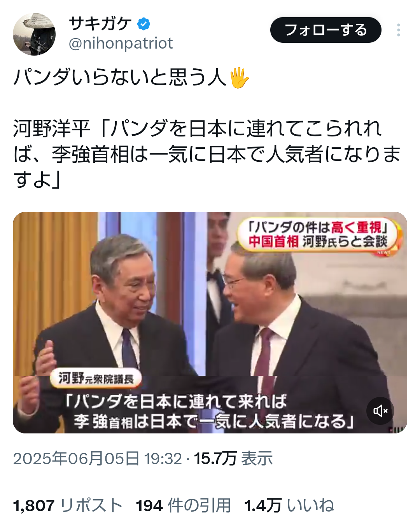Play the embedded news video

(x=210, y=323)
